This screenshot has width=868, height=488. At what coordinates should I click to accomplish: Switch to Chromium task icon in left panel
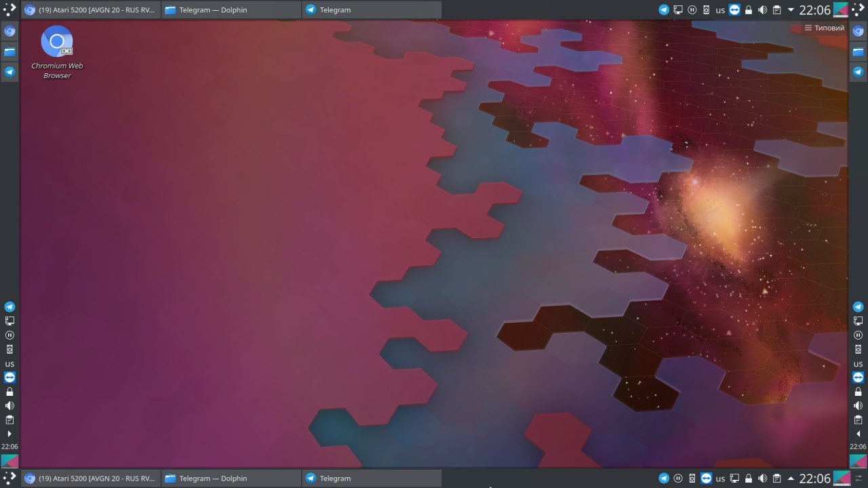pos(9,31)
